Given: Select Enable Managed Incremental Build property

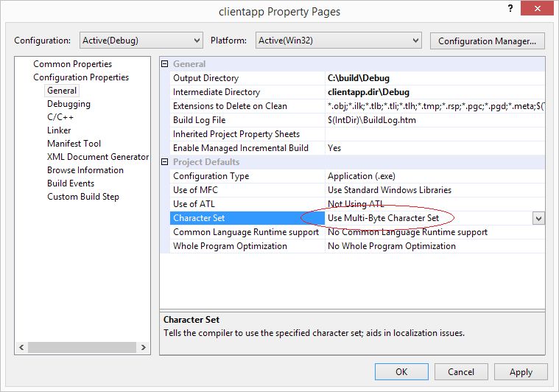Looking at the screenshot, I should (247, 148).
